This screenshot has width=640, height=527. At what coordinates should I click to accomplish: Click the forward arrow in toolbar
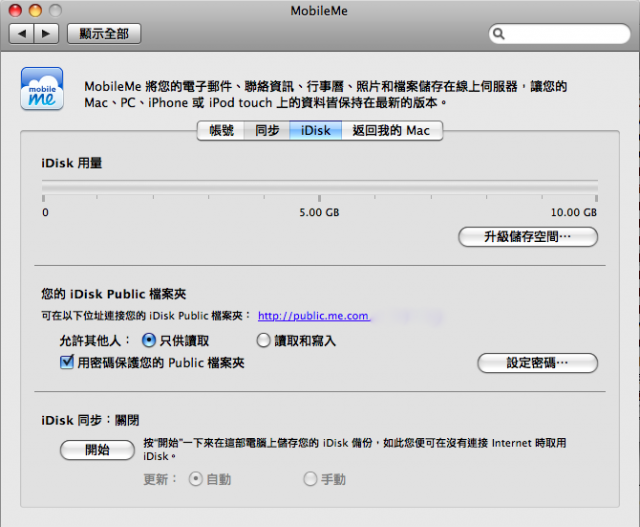[x=46, y=33]
